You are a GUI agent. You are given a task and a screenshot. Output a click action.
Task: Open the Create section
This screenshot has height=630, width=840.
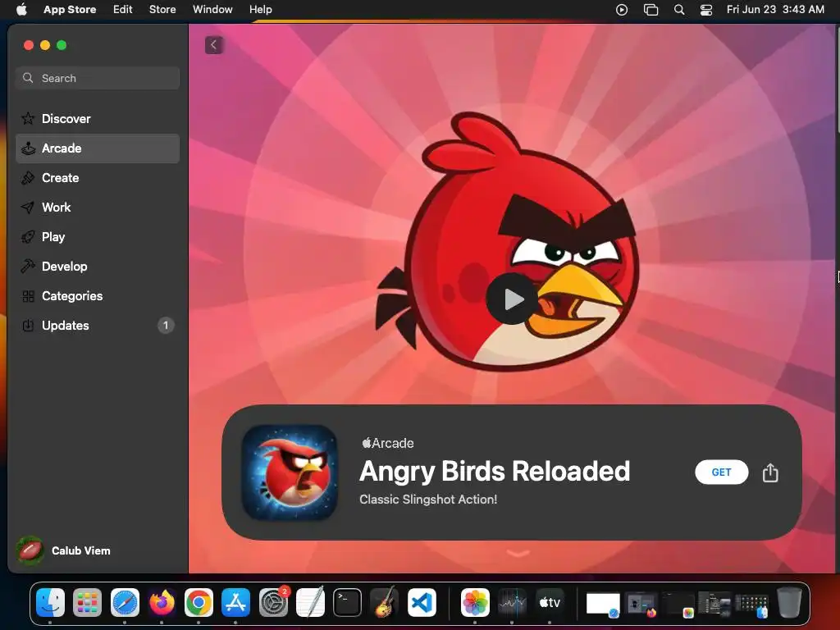(x=98, y=178)
